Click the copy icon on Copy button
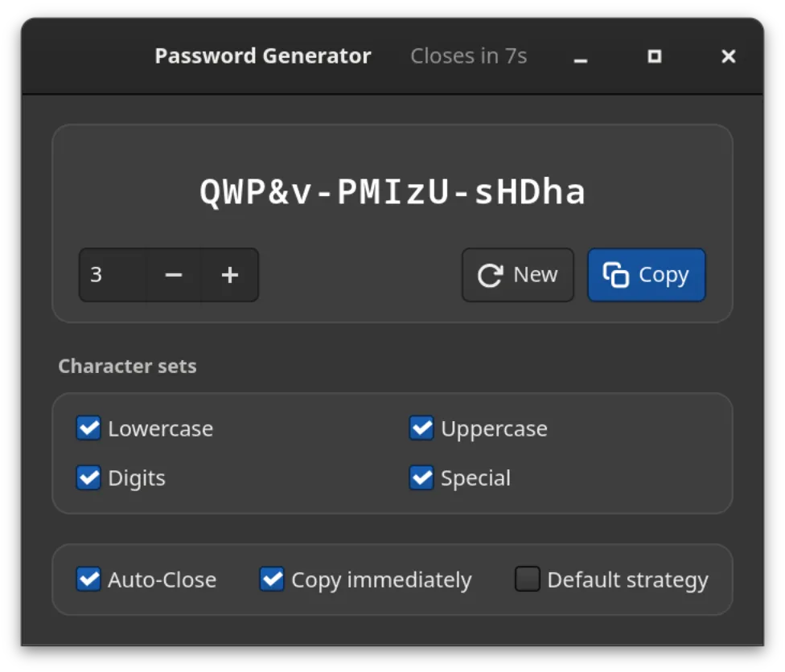This screenshot has height=672, width=785. (615, 275)
